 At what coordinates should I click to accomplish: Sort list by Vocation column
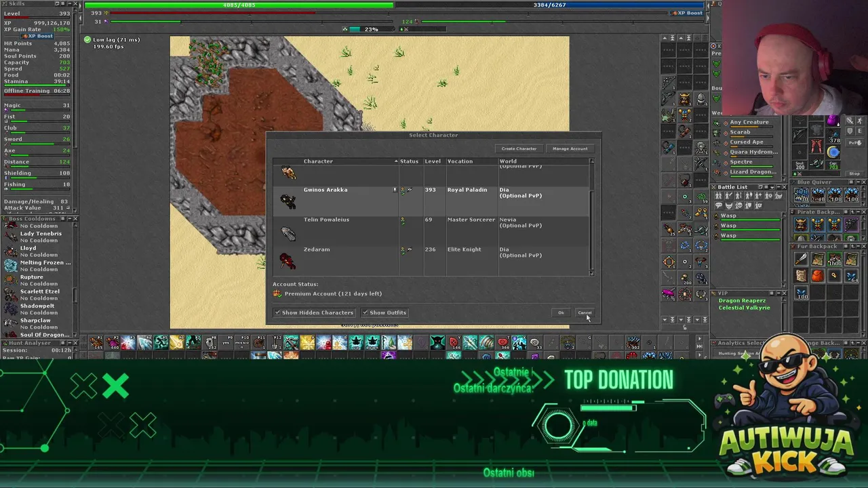[471, 161]
